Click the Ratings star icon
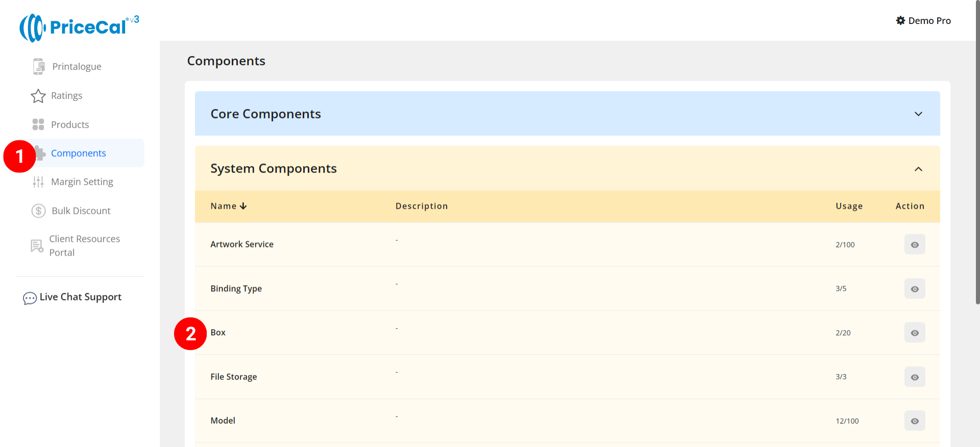Image resolution: width=980 pixels, height=447 pixels. click(x=38, y=96)
